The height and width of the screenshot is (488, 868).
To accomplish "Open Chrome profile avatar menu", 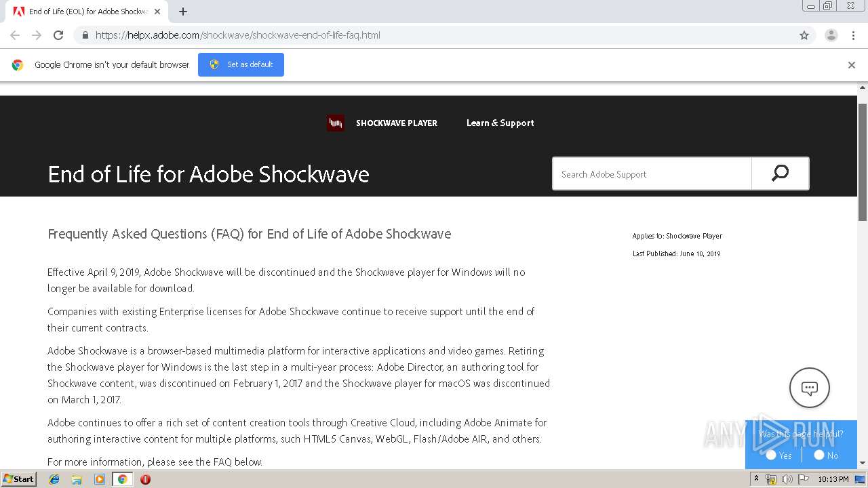I will 831,35.
